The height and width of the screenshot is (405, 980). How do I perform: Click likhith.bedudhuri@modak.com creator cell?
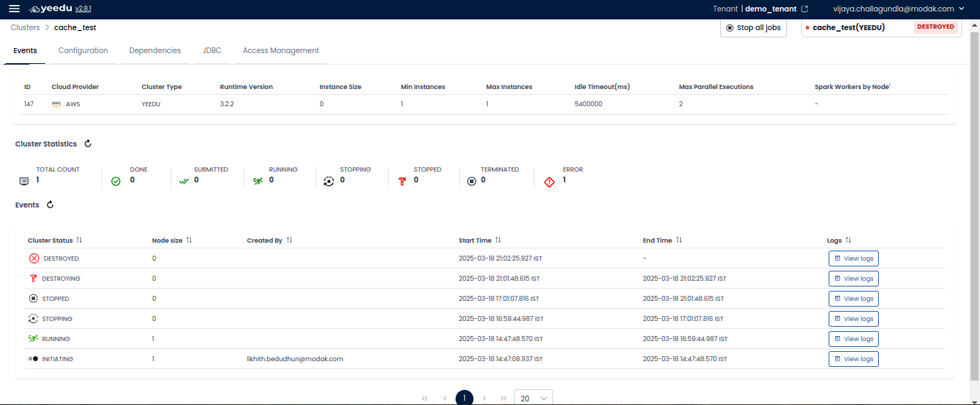point(295,359)
